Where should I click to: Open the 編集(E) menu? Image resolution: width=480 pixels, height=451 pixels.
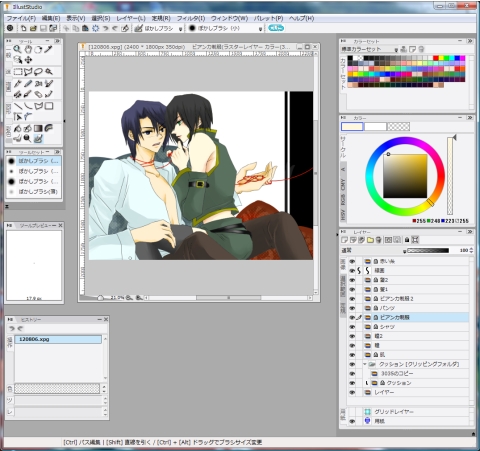51,18
